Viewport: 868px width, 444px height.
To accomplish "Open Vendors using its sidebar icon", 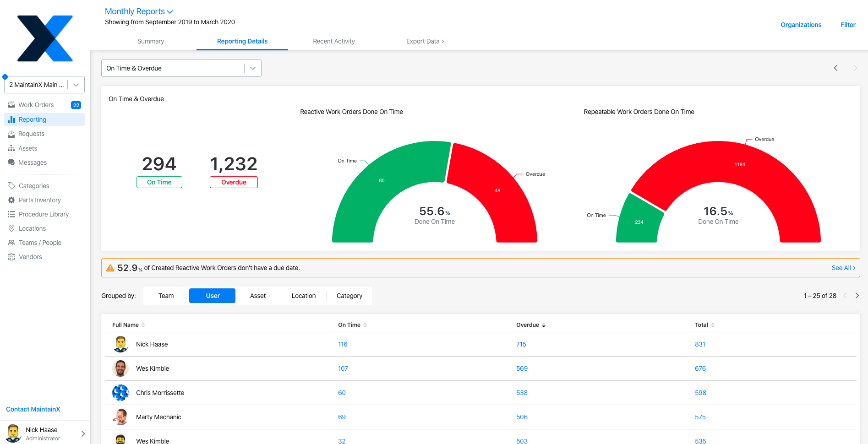I will tap(11, 257).
